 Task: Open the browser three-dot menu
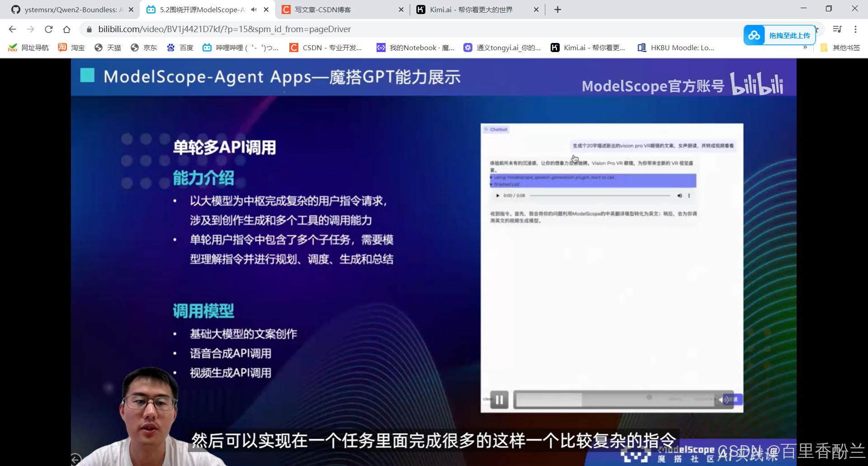(855, 29)
